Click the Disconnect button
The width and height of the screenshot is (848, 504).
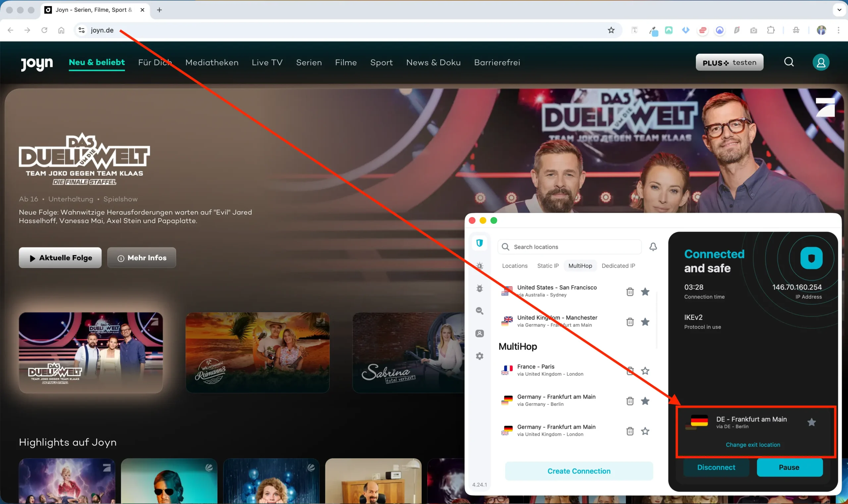pos(716,467)
